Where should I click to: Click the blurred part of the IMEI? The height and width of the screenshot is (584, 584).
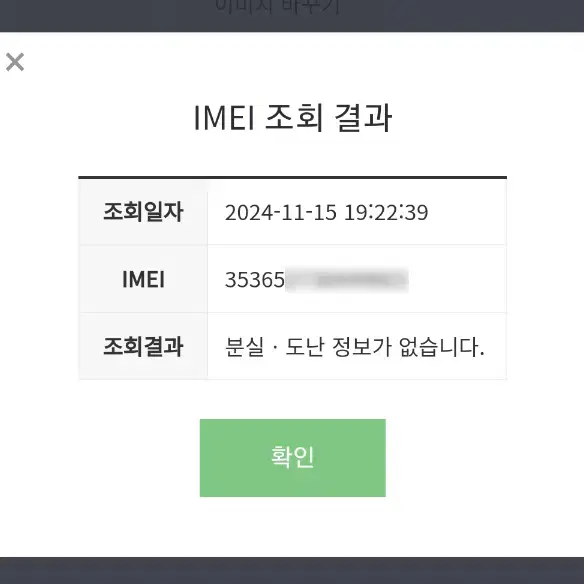click(x=347, y=280)
